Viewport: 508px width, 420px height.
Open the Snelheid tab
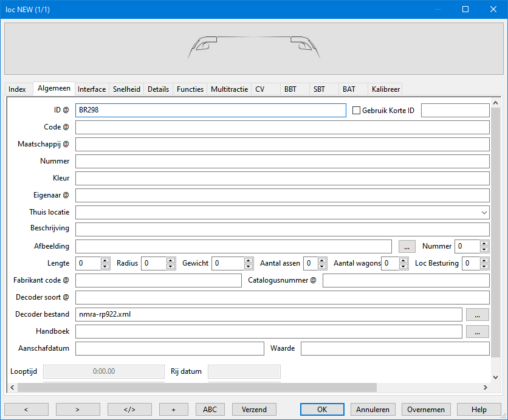pyautogui.click(x=126, y=89)
